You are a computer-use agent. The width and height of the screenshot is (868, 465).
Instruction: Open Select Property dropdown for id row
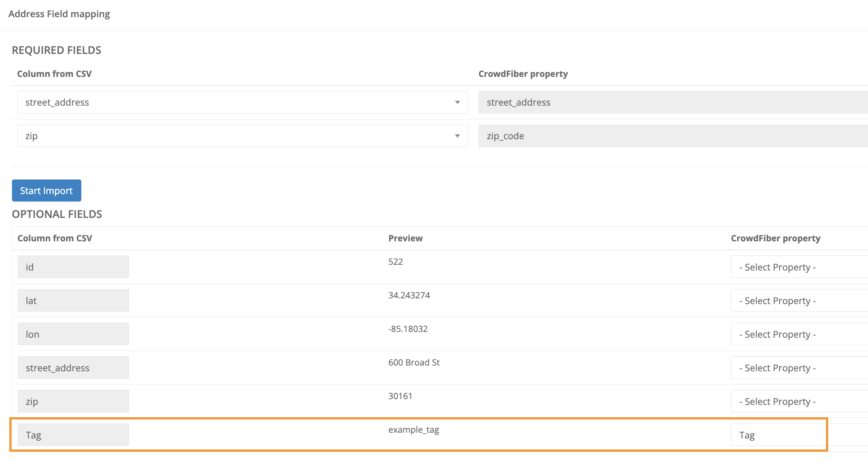pos(798,267)
